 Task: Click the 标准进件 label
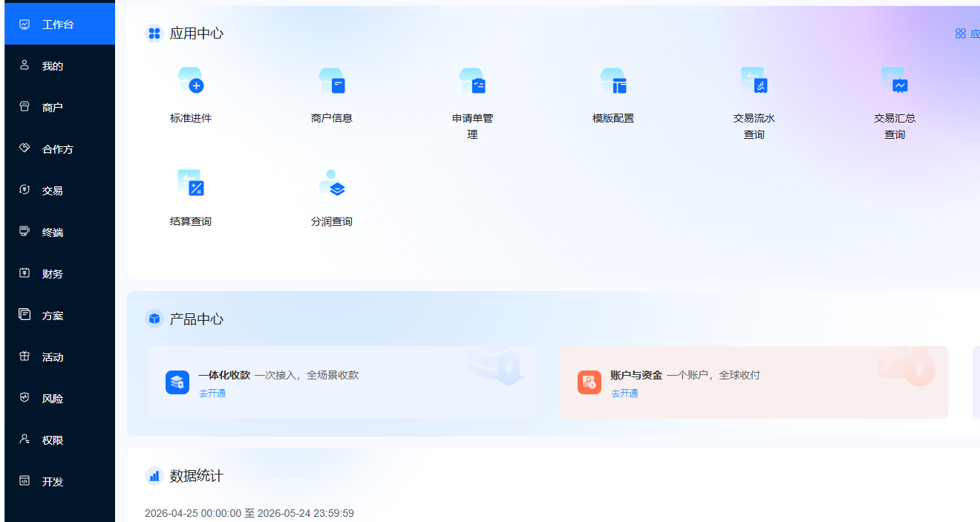[x=191, y=118]
